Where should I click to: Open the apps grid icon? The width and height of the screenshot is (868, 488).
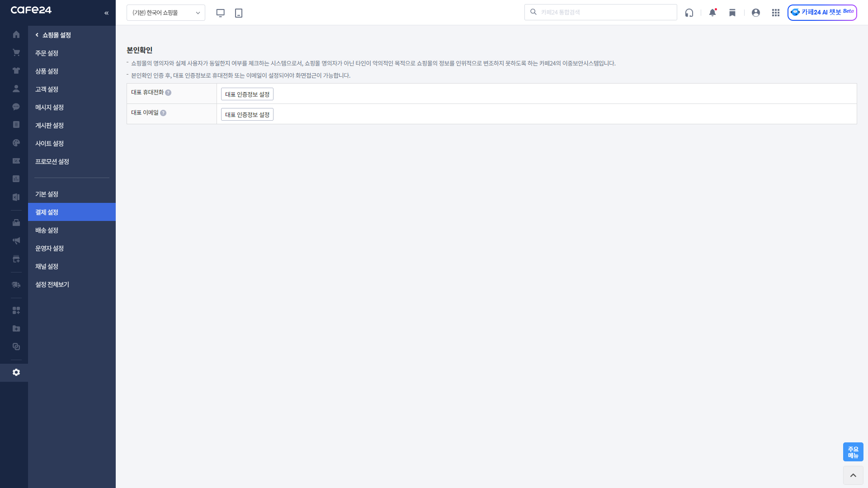(x=776, y=13)
